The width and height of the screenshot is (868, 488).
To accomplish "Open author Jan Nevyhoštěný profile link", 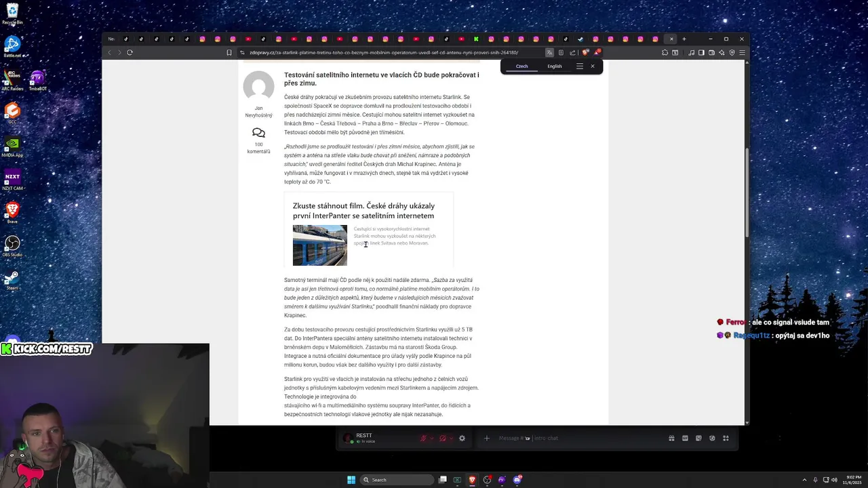I will (258, 112).
